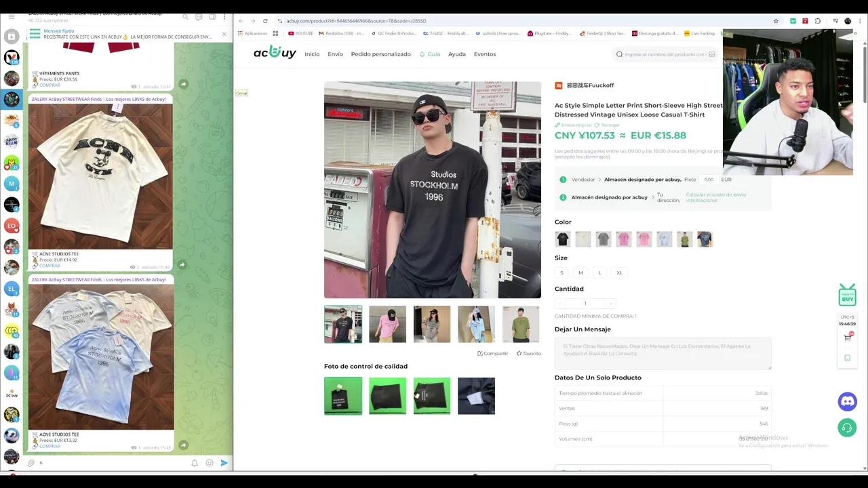Increase quantity with plus button

click(611, 303)
